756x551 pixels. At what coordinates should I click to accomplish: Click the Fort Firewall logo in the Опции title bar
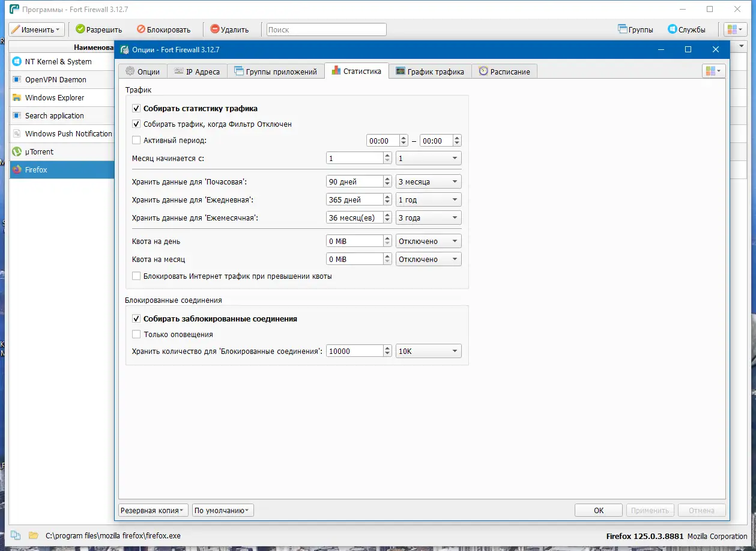coord(125,49)
